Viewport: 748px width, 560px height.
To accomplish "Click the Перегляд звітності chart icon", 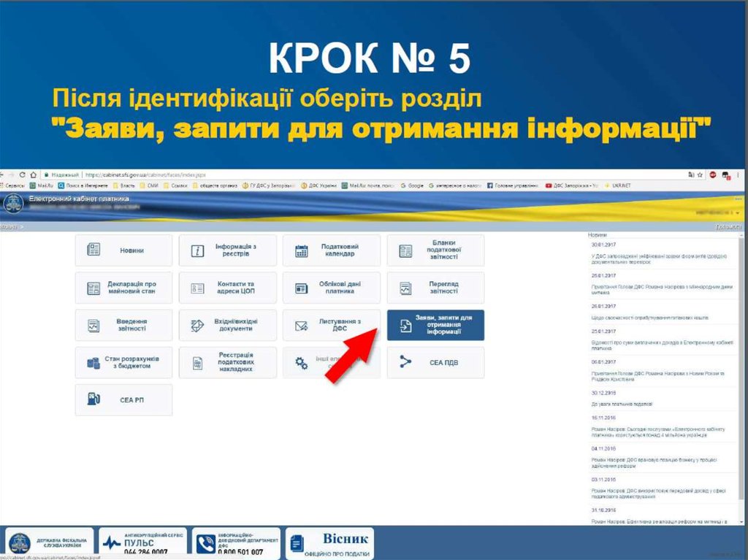I will click(x=405, y=288).
